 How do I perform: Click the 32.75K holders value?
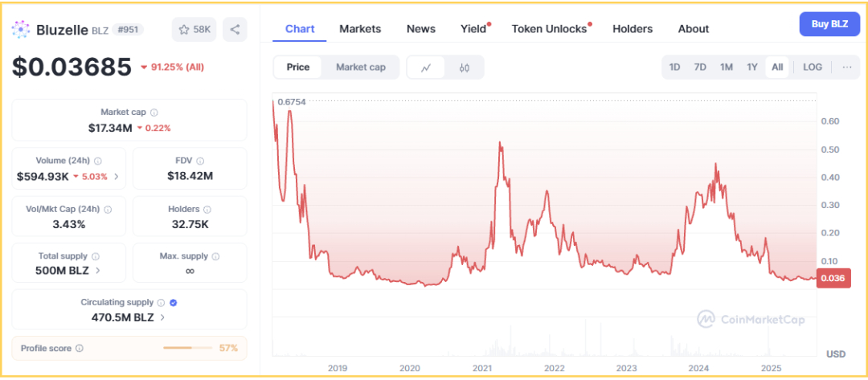(x=190, y=225)
